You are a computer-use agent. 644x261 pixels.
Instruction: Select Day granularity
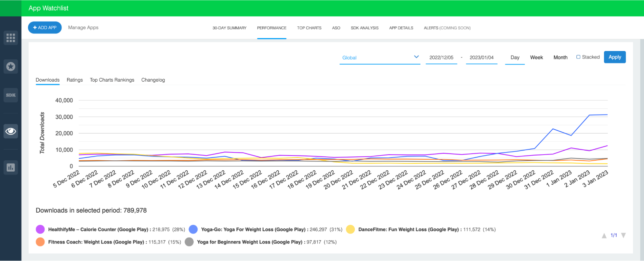coord(515,57)
